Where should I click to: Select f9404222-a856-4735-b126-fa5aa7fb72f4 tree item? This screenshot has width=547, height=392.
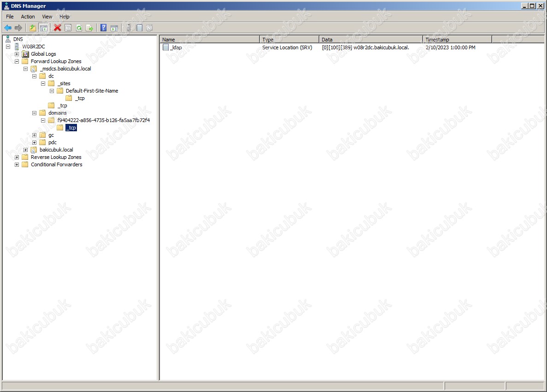(x=104, y=120)
